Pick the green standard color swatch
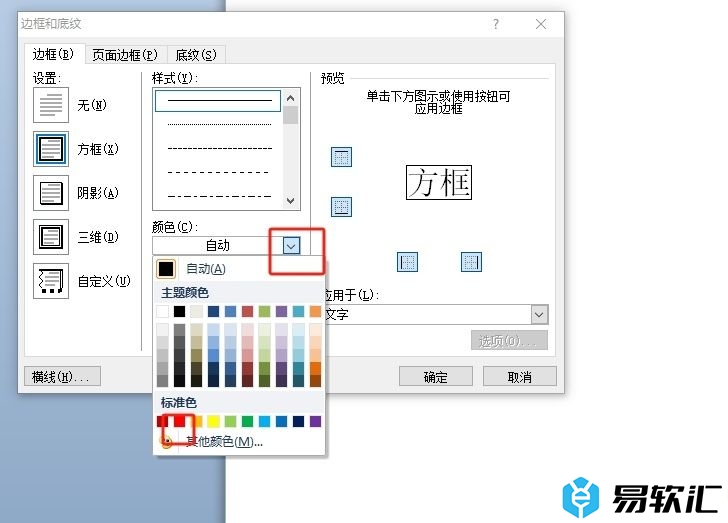This screenshot has width=728, height=523. click(247, 421)
